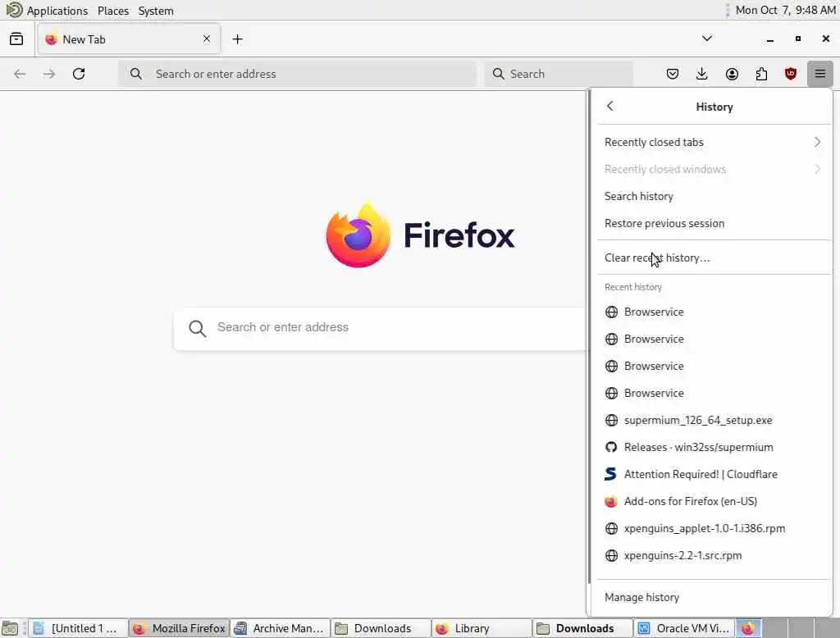Expand Recently closed tabs

tap(713, 142)
